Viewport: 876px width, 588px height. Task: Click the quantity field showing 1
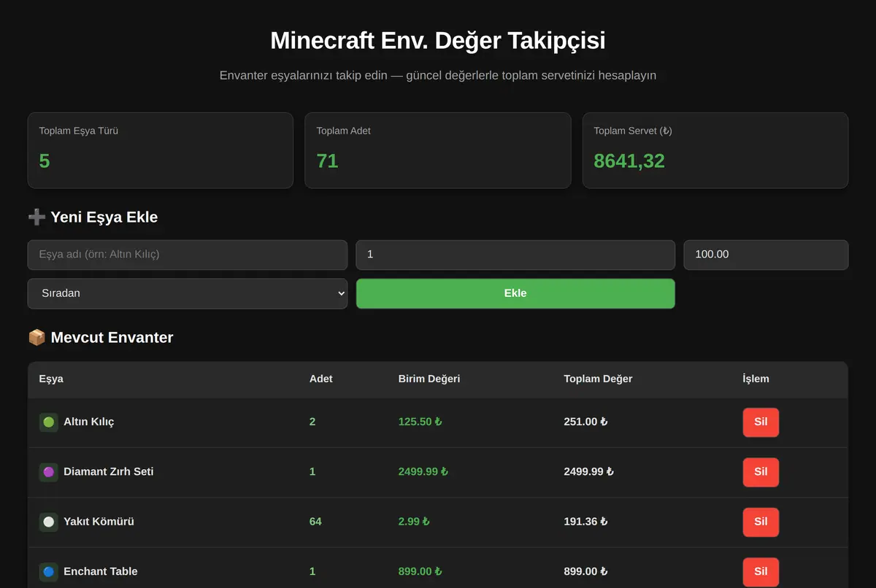(515, 255)
